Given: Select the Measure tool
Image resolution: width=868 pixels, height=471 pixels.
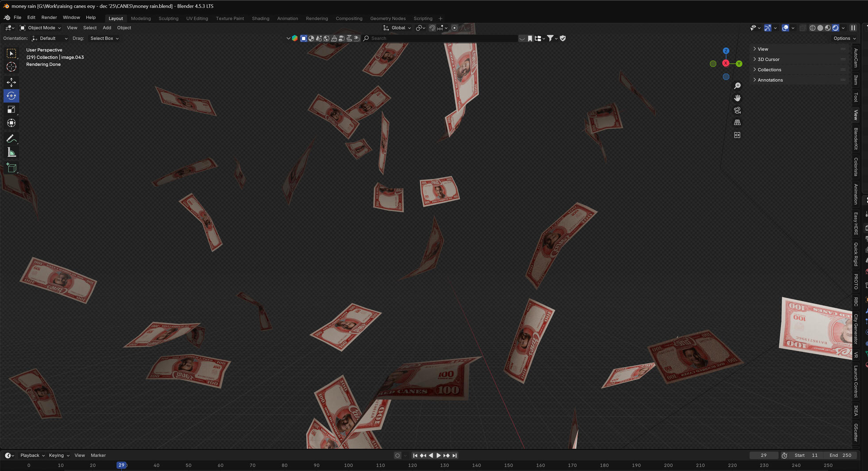Looking at the screenshot, I should click(x=12, y=153).
